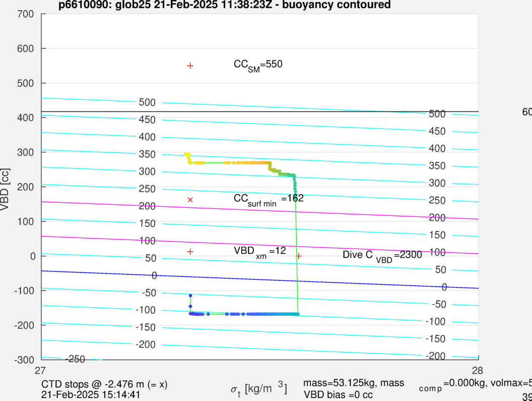Click the sigma-t [kg/m3] x-axis label

tap(259, 389)
